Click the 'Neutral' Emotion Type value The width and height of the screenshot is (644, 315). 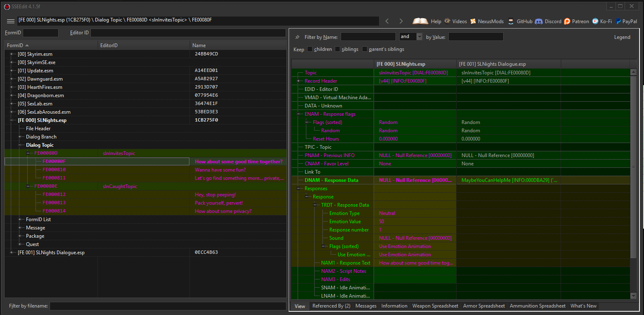tap(387, 213)
